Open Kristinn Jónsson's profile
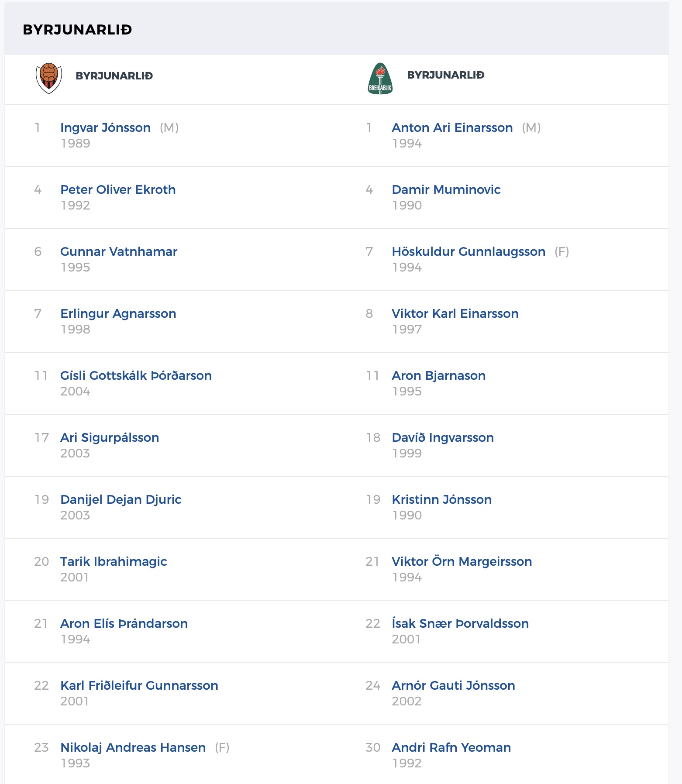The height and width of the screenshot is (784, 682). pyautogui.click(x=441, y=500)
